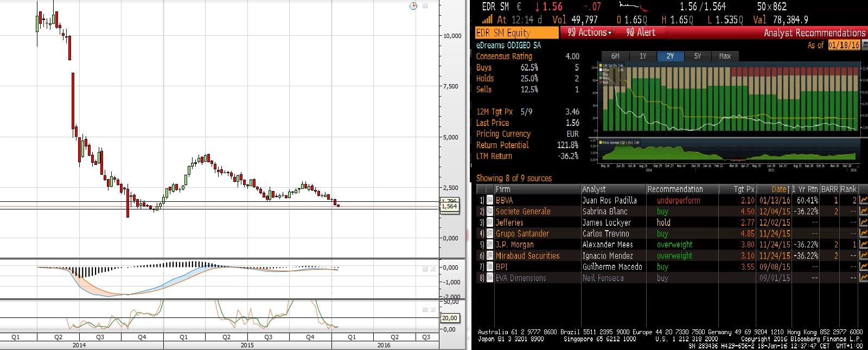The image size is (868, 350).
Task: Show the BPI row chart icon
Action: (x=864, y=266)
